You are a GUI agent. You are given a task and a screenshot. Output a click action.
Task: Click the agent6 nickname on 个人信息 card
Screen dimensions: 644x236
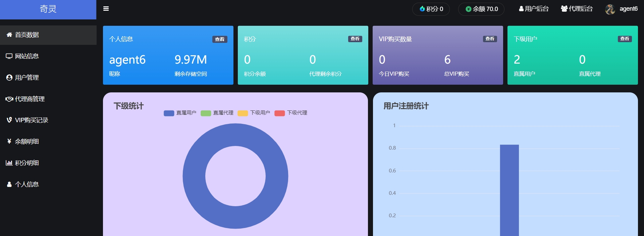(127, 60)
